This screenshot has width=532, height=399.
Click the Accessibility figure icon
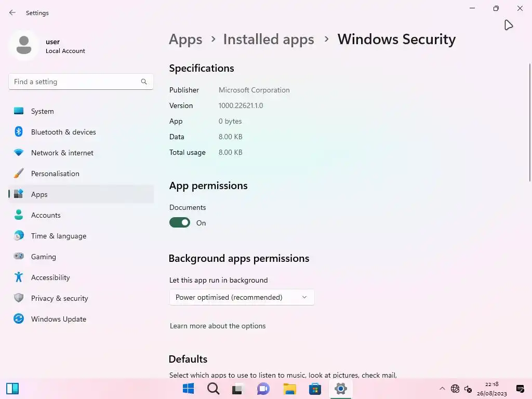19,277
